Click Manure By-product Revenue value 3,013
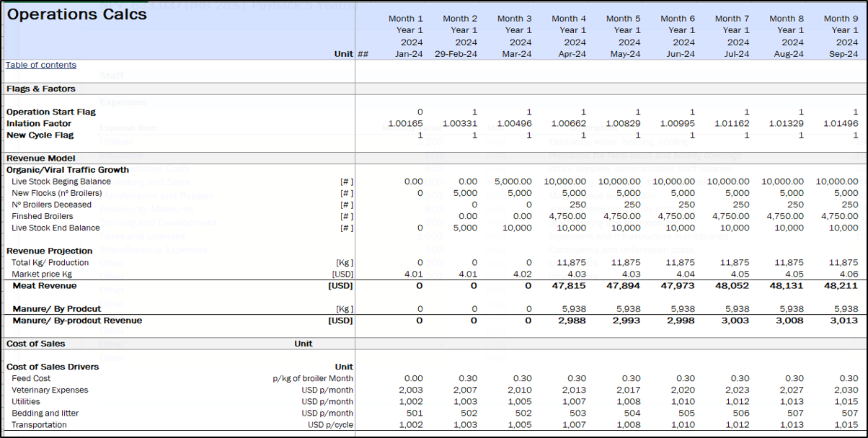This screenshot has width=868, height=438. pyautogui.click(x=846, y=321)
